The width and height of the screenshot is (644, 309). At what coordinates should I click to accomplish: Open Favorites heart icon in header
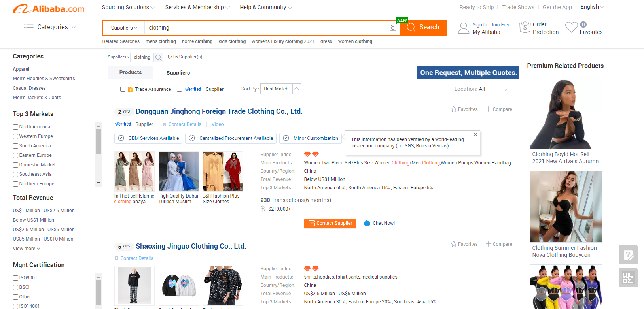(x=571, y=27)
